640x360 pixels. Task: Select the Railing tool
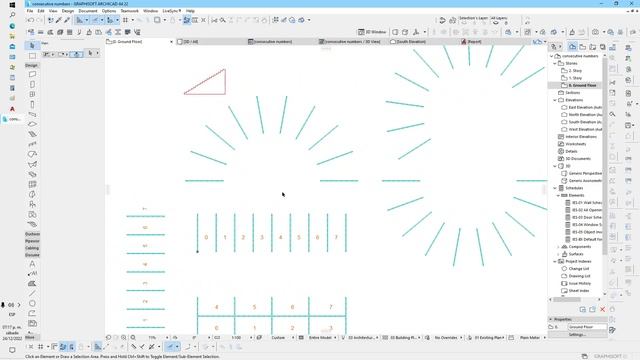click(32, 144)
